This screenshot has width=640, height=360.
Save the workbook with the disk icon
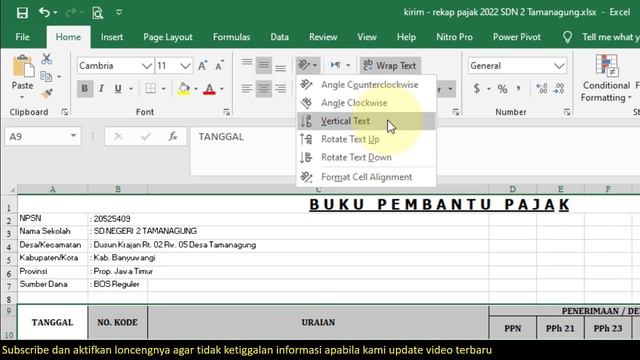(22, 13)
